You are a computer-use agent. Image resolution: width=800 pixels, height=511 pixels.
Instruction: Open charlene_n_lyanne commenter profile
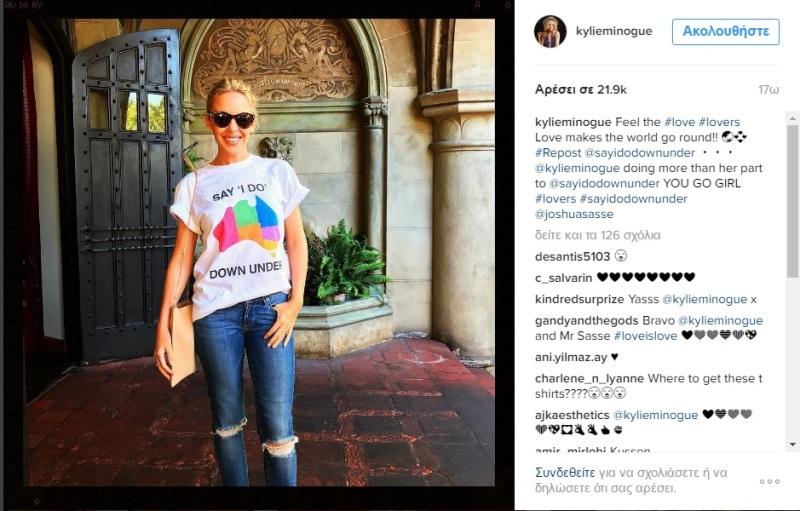pos(589,378)
